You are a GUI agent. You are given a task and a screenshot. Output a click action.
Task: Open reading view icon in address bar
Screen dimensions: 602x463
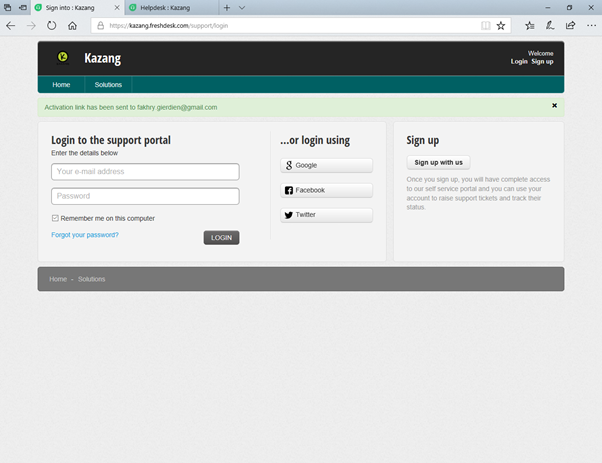[x=486, y=26]
